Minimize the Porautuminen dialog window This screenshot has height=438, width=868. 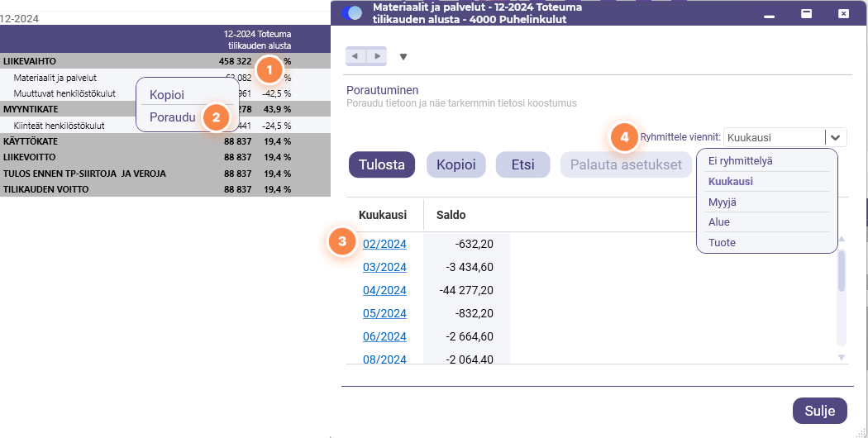click(769, 15)
